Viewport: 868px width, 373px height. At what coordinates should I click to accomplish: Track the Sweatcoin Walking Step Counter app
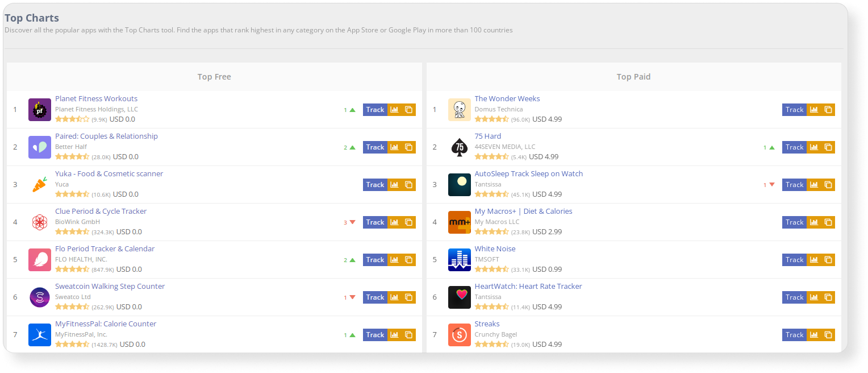coord(375,297)
